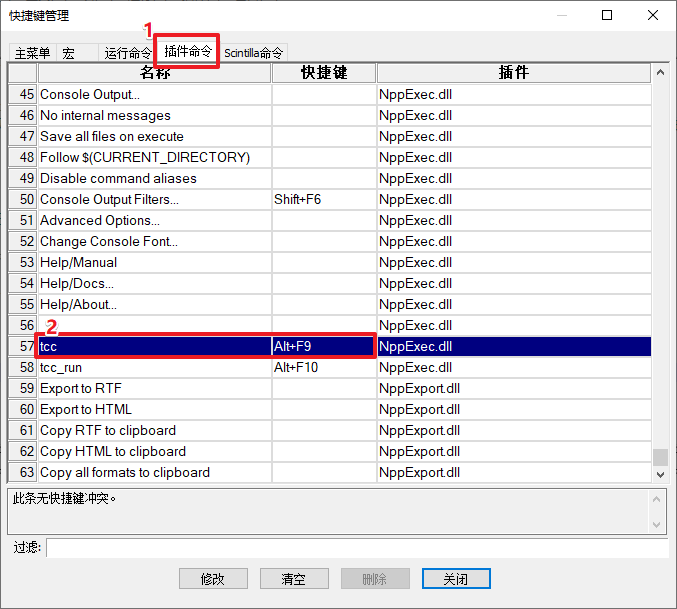
Task: Click the disabled 删除 button
Action: point(375,578)
